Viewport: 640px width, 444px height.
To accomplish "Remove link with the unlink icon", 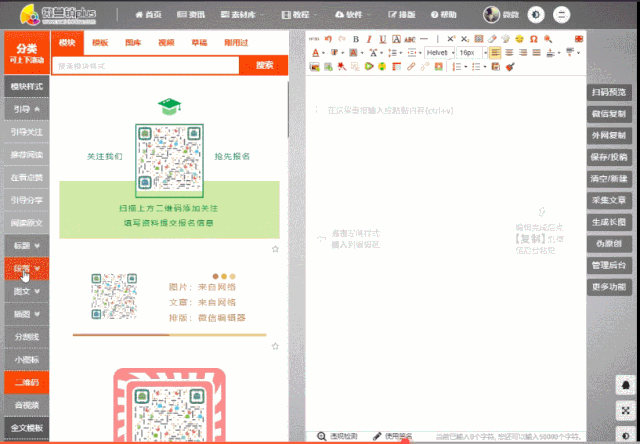I will (x=425, y=67).
